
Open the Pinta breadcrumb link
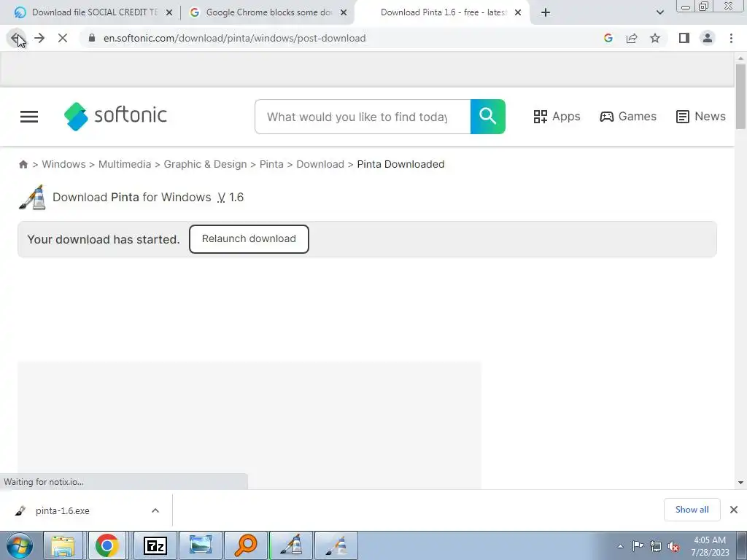point(271,164)
